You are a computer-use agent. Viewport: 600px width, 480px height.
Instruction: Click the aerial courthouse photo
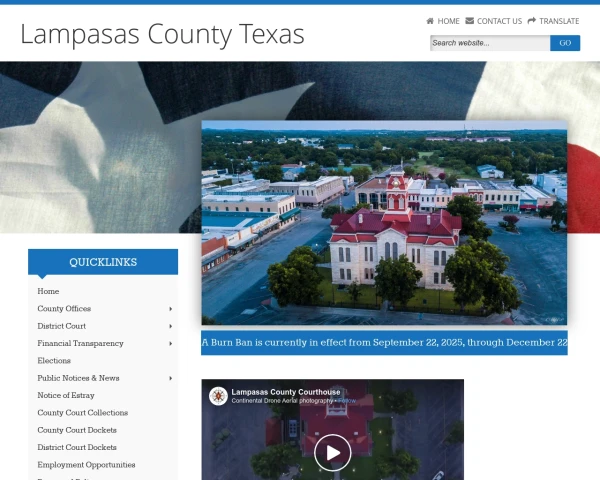tap(384, 223)
